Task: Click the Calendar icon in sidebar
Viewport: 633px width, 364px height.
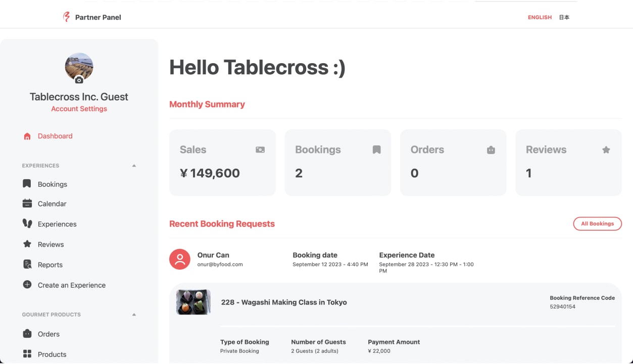Action: tap(27, 203)
